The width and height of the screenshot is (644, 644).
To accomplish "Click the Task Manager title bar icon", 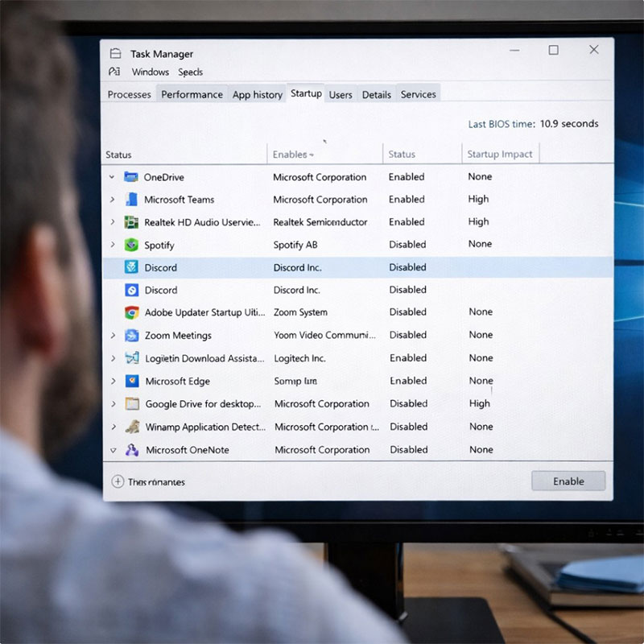I will [115, 53].
